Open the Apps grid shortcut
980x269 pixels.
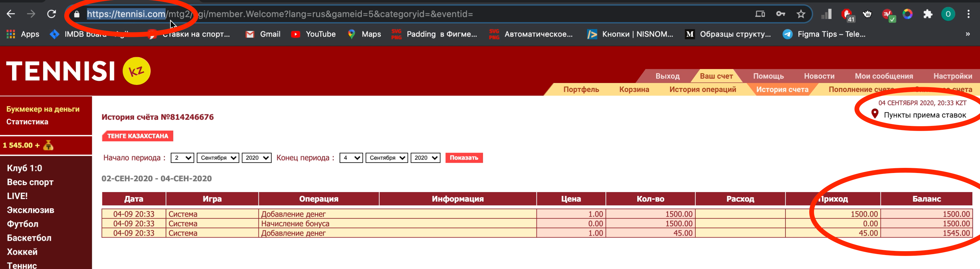[23, 34]
